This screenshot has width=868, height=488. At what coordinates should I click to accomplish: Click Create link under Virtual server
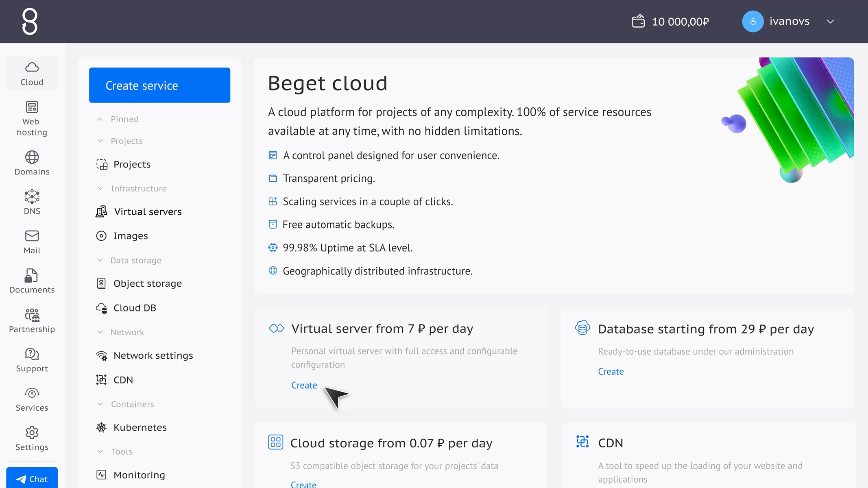point(304,385)
